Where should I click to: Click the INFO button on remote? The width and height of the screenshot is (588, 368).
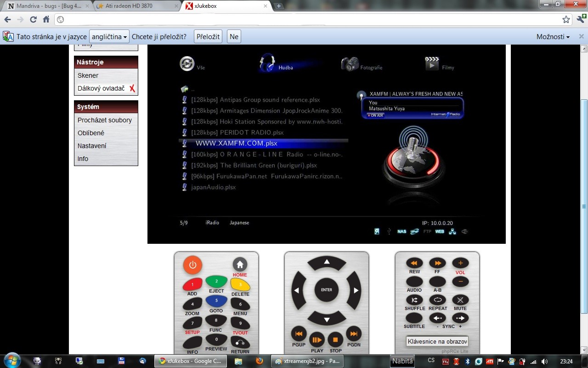coord(192,343)
